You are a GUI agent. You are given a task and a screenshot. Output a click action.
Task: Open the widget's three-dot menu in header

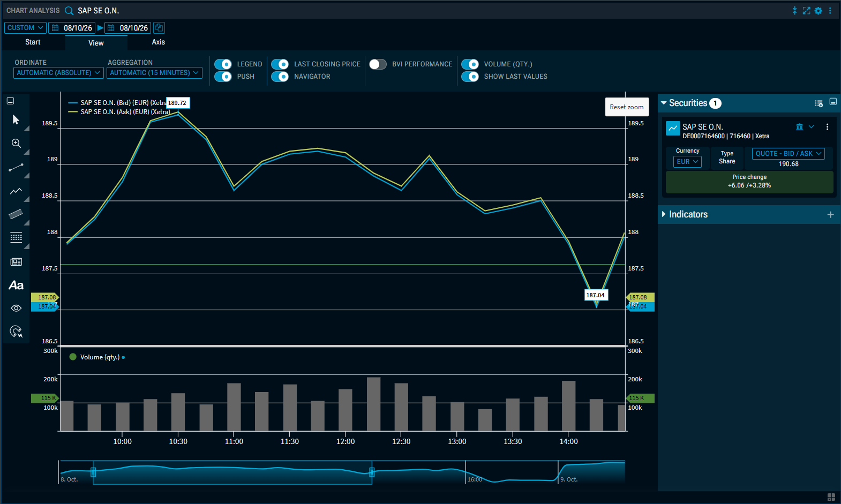tap(830, 11)
